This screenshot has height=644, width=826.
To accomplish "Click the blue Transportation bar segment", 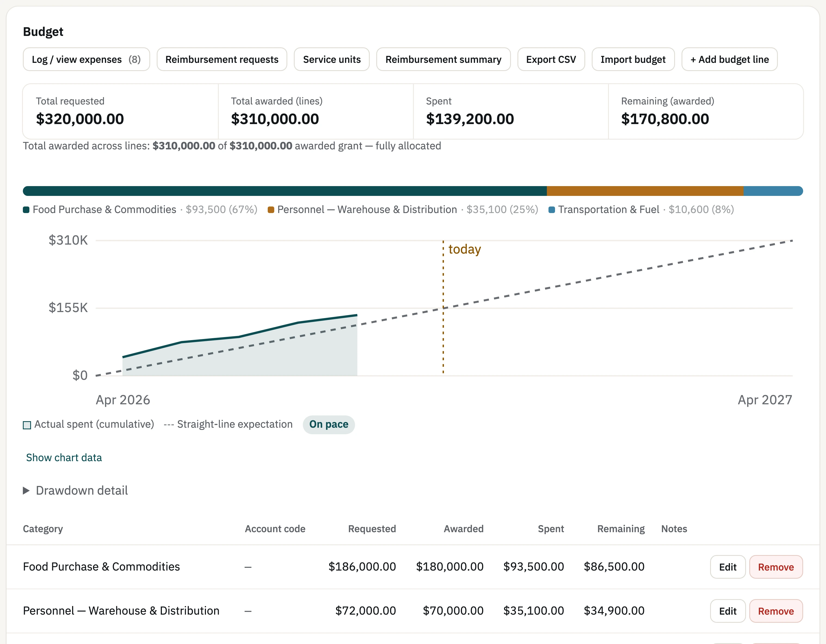I will pyautogui.click(x=773, y=191).
